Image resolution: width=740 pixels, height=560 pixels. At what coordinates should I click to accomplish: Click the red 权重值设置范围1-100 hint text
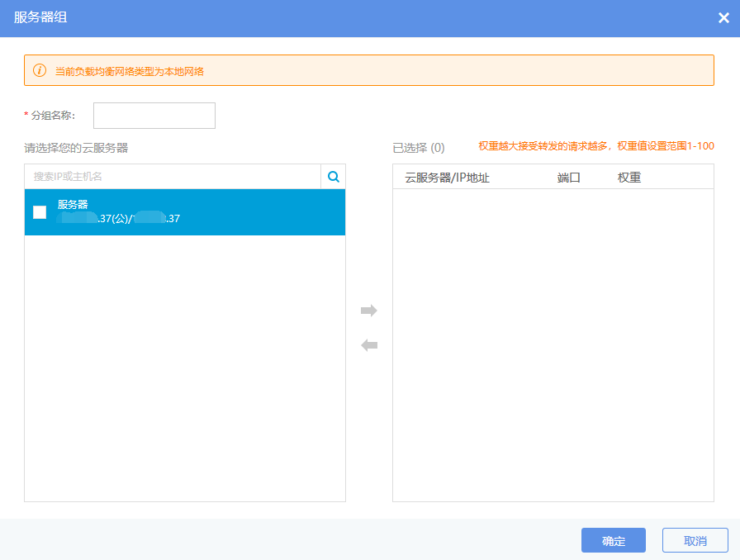point(595,146)
